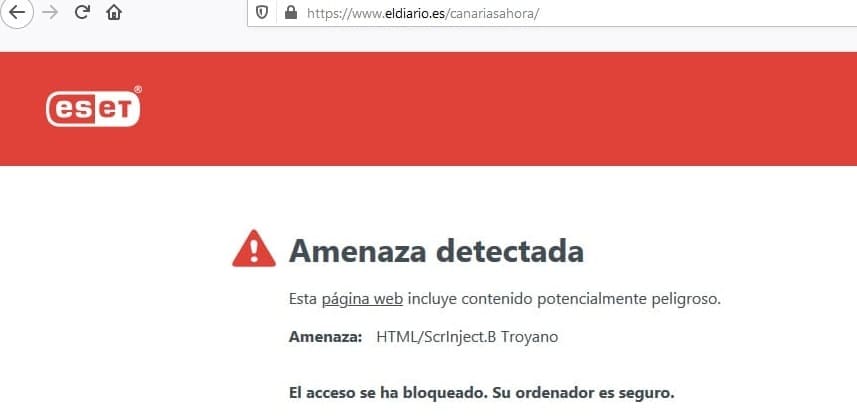This screenshot has width=857, height=417.
Task: Go back using the browser back arrow
Action: pos(17,12)
